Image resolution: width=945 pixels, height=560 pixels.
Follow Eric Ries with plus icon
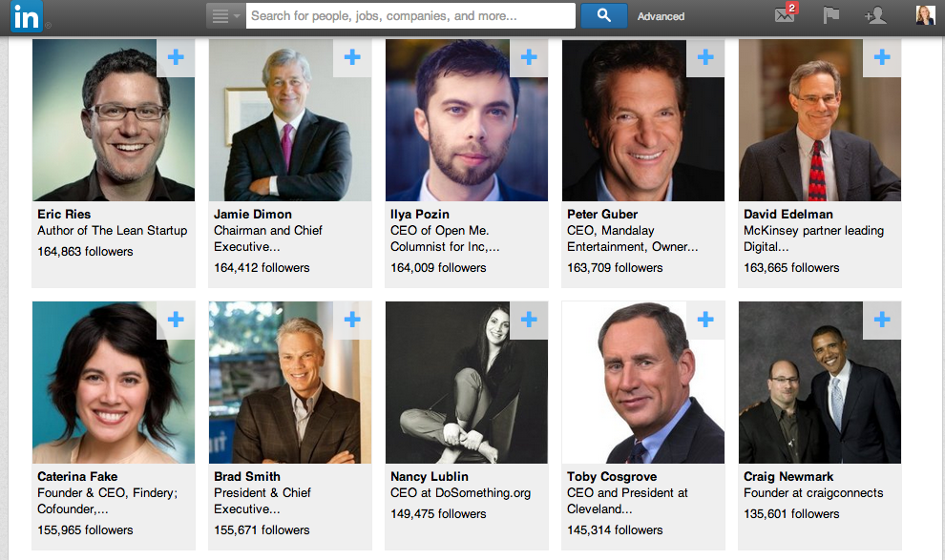coord(176,58)
